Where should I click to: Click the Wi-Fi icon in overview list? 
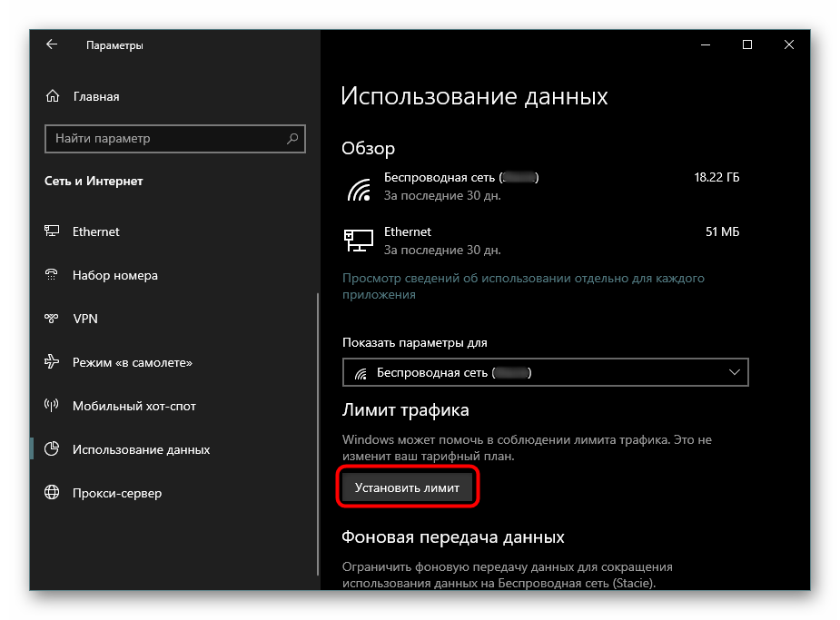point(359,187)
